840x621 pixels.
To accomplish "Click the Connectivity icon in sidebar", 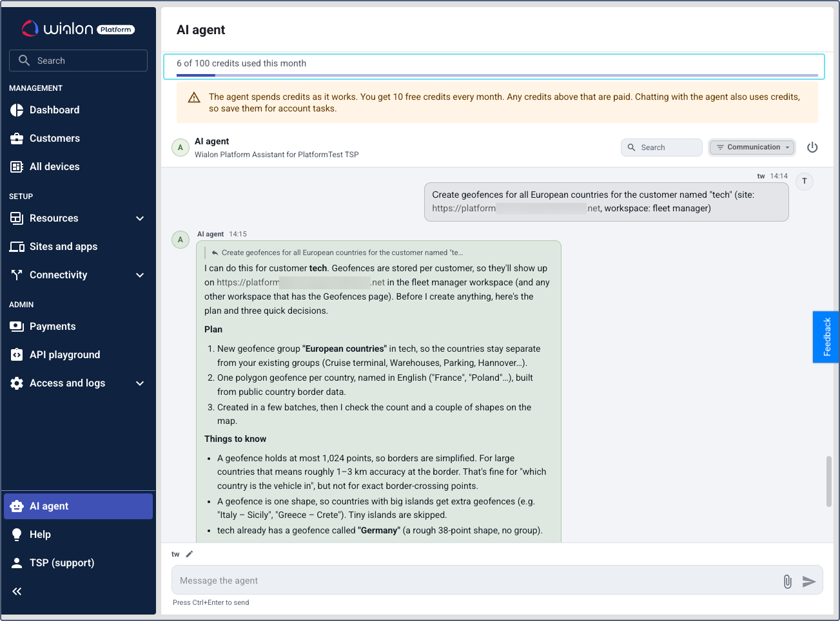I will click(17, 275).
